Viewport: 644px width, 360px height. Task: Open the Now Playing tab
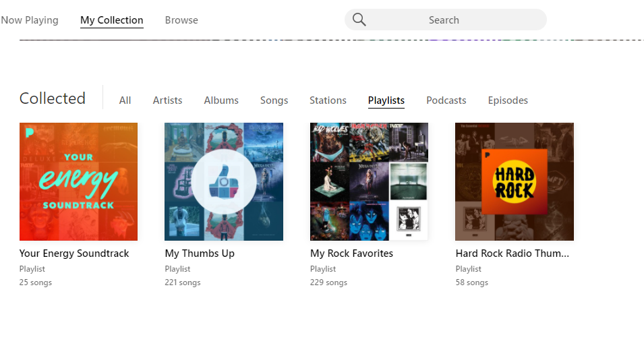30,20
